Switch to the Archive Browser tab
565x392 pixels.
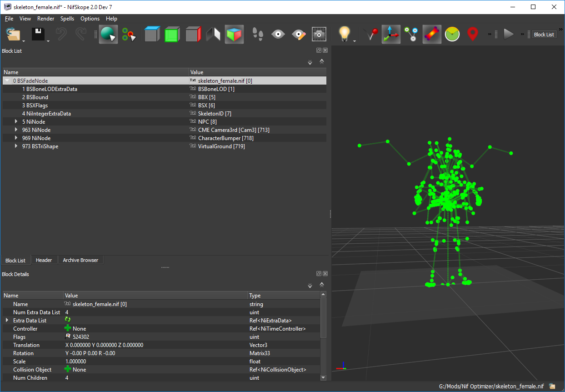pos(80,260)
